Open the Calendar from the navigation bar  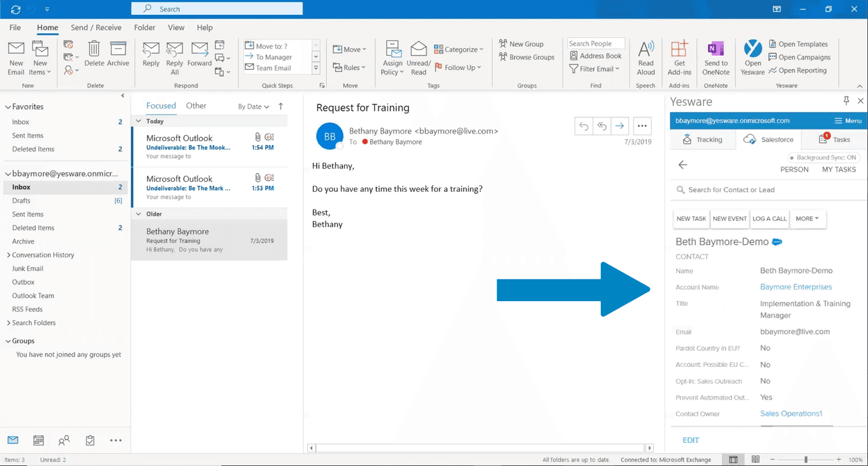point(38,440)
